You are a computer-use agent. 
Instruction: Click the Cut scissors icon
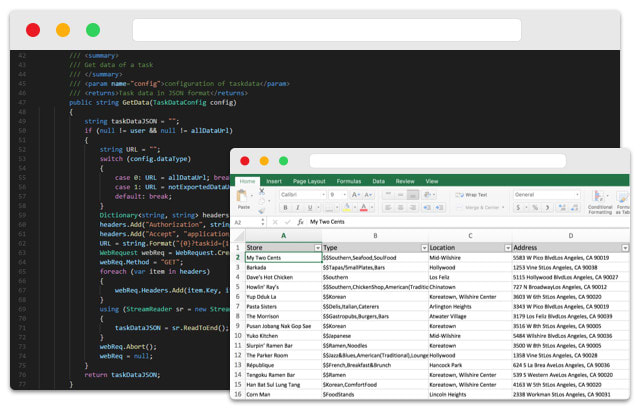point(262,191)
